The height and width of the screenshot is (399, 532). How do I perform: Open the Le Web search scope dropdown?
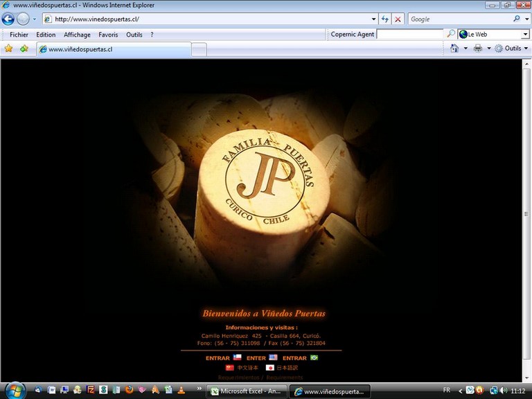pos(524,34)
